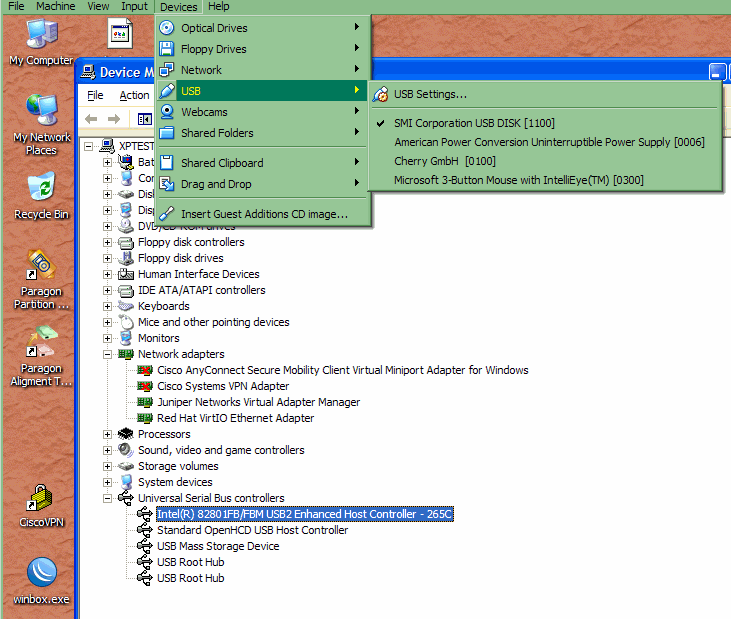This screenshot has width=731, height=619.
Task: Click the Device Manager back arrow icon
Action: pos(91,119)
